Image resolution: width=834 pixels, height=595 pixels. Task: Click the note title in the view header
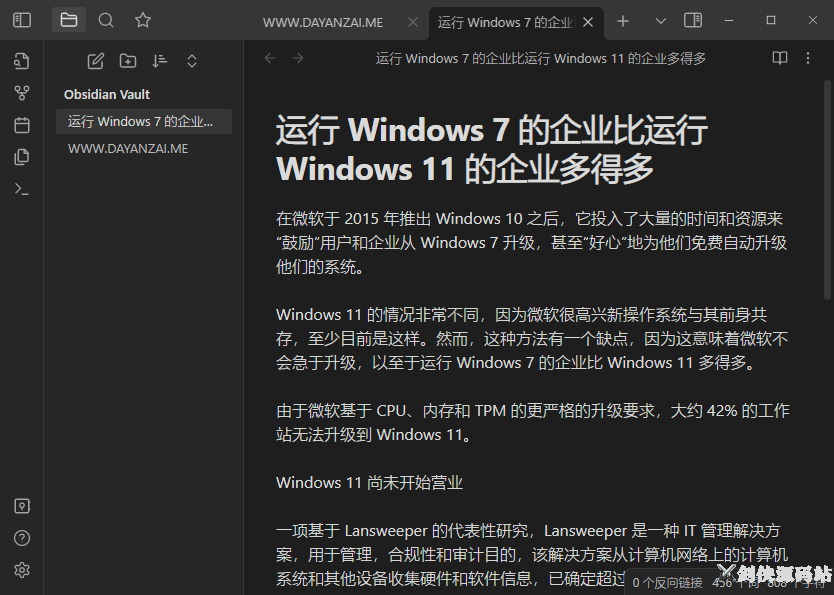tap(540, 58)
